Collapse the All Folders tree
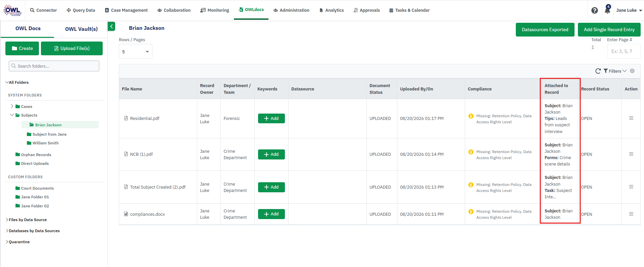The height and width of the screenshot is (267, 644). tap(7, 82)
